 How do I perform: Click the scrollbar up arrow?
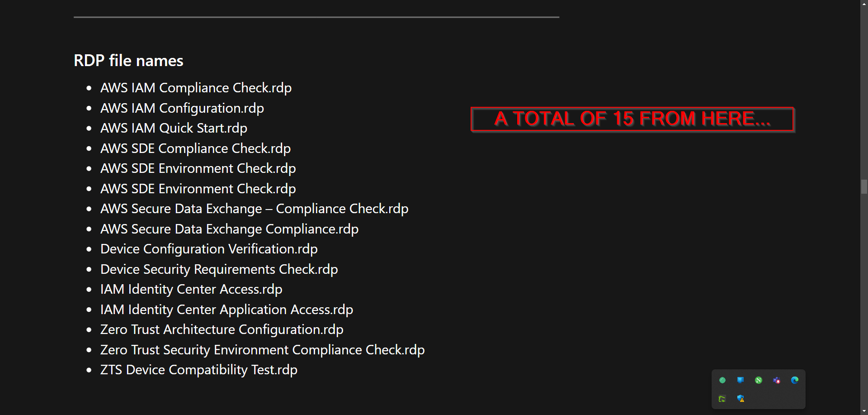864,3
